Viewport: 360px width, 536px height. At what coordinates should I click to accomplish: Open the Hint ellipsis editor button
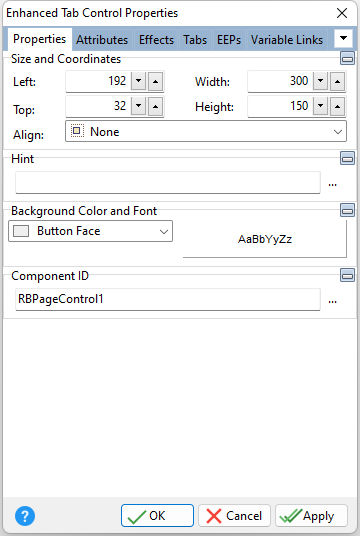(333, 184)
